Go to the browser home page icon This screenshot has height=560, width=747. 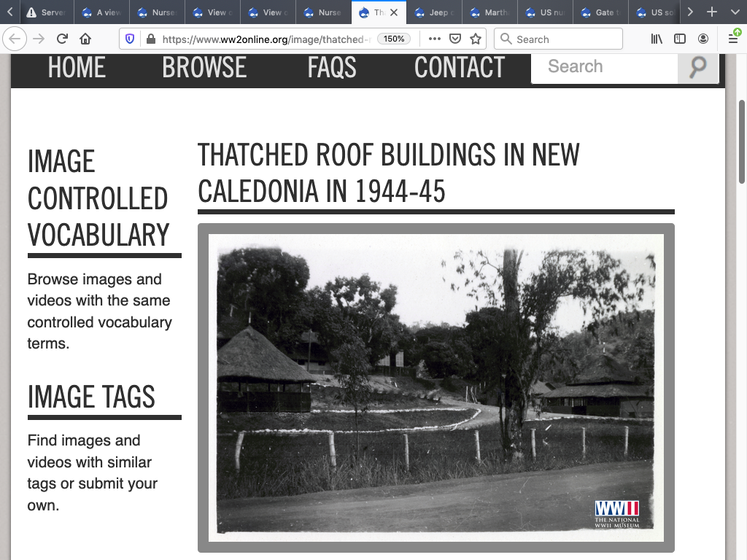click(86, 39)
